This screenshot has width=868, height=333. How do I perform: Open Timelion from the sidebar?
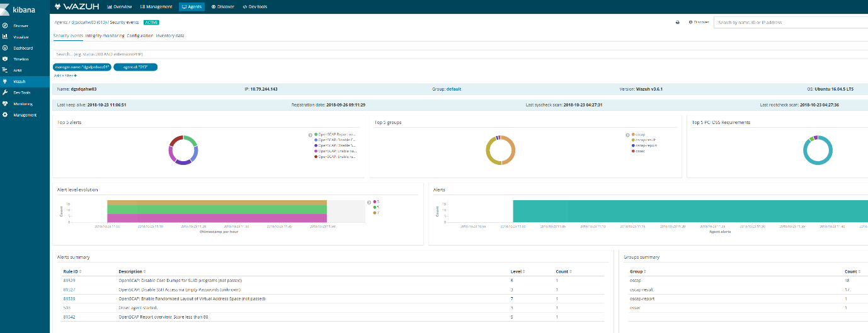(x=21, y=59)
